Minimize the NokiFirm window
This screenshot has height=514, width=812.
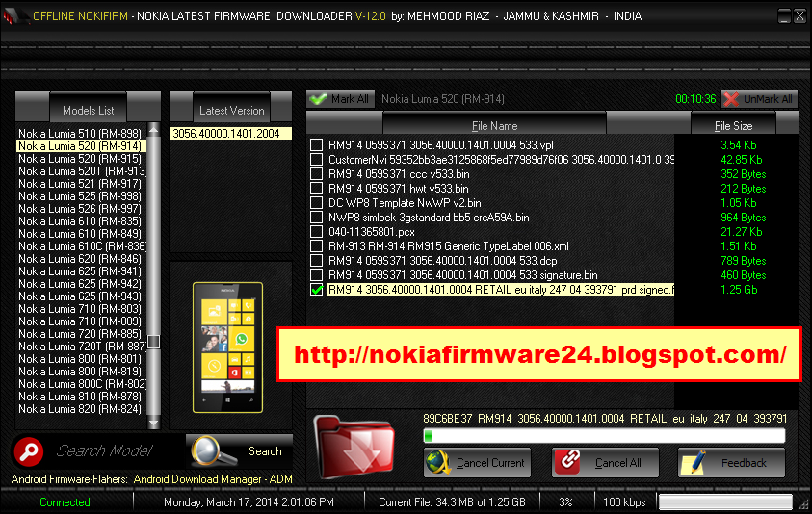pos(784,16)
